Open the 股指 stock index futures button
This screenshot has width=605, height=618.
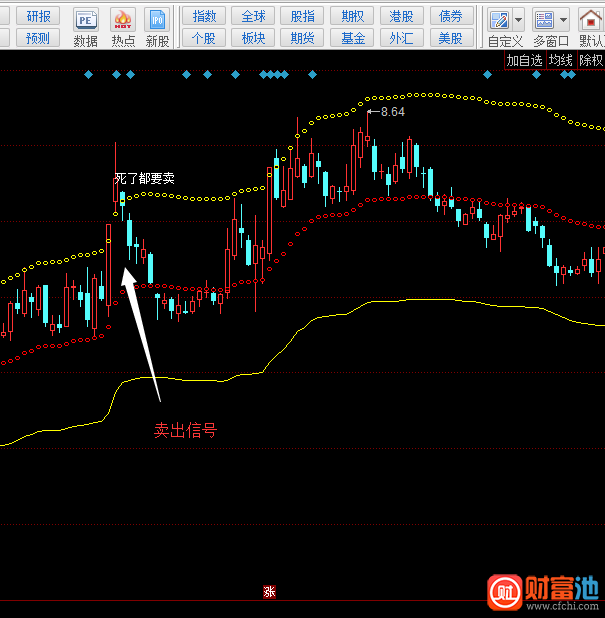click(303, 17)
